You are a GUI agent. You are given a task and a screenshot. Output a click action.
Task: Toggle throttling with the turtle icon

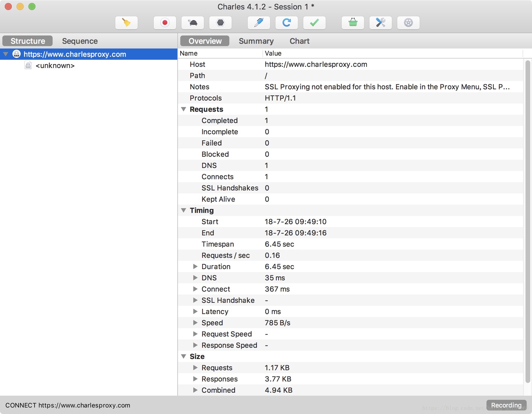pyautogui.click(x=193, y=23)
